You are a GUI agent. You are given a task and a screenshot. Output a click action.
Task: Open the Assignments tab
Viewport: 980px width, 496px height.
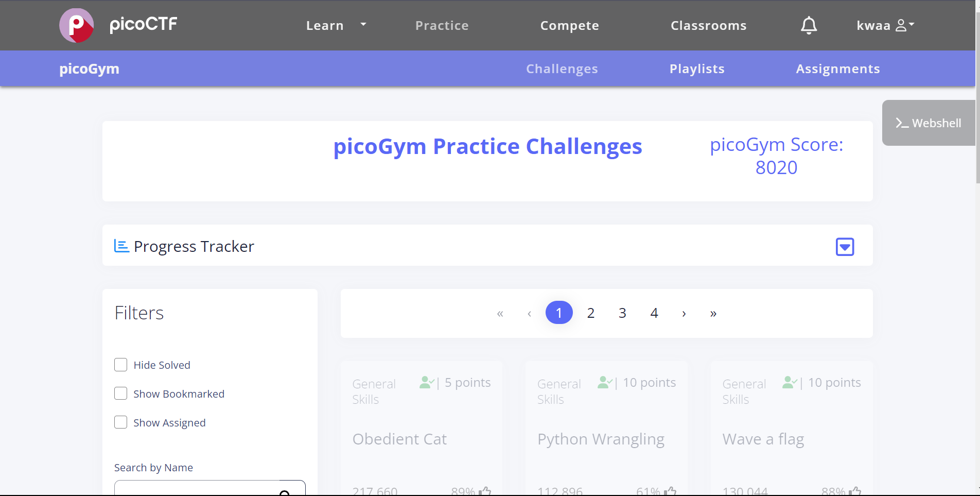(837, 69)
